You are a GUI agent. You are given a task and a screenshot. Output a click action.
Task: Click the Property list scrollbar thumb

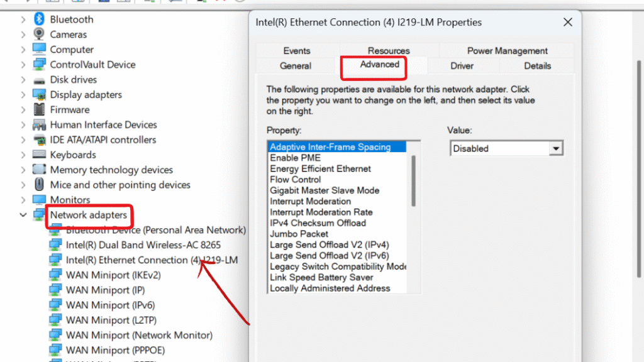click(x=413, y=181)
